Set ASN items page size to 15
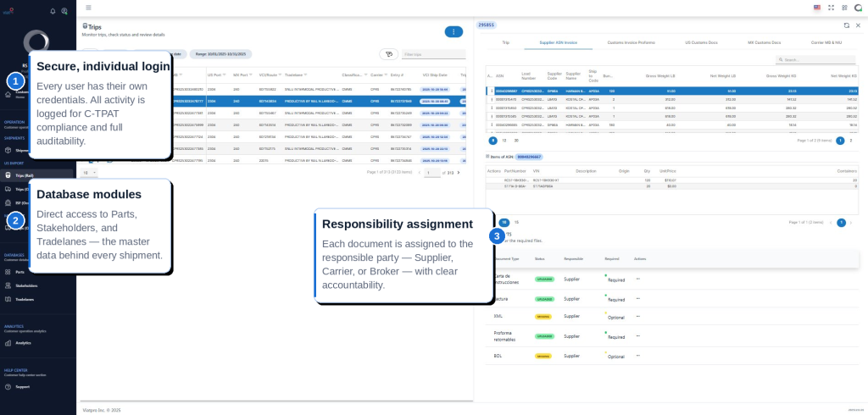The width and height of the screenshot is (868, 415). [x=516, y=223]
